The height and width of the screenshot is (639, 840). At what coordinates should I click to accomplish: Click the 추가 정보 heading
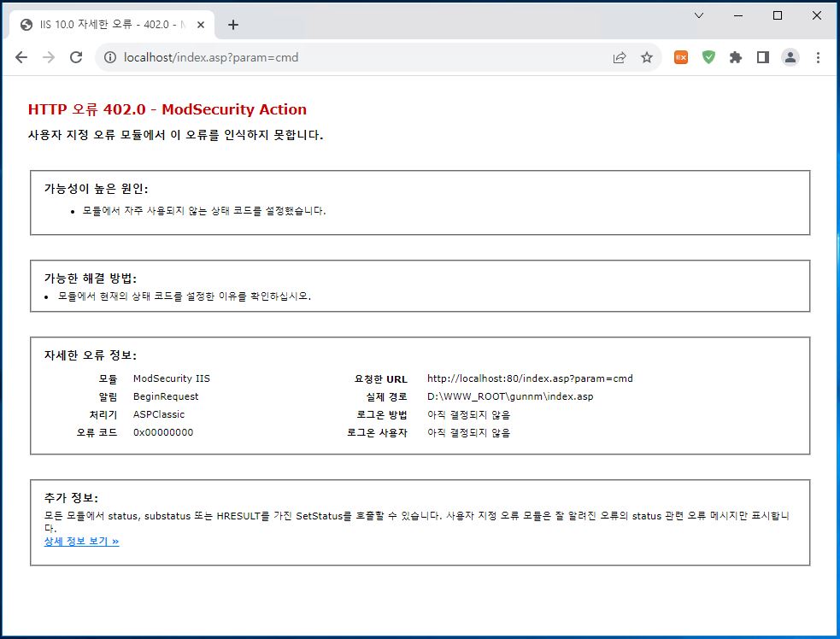(71, 497)
